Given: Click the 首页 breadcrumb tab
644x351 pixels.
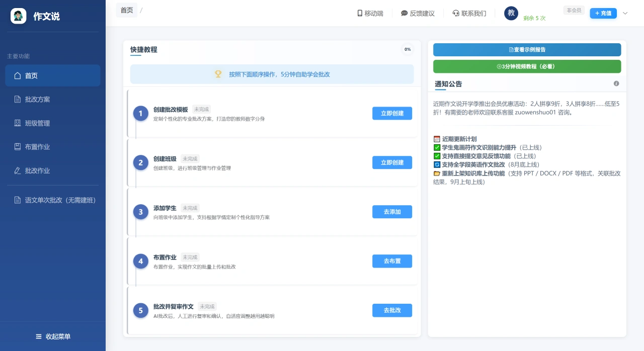Looking at the screenshot, I should tap(127, 10).
